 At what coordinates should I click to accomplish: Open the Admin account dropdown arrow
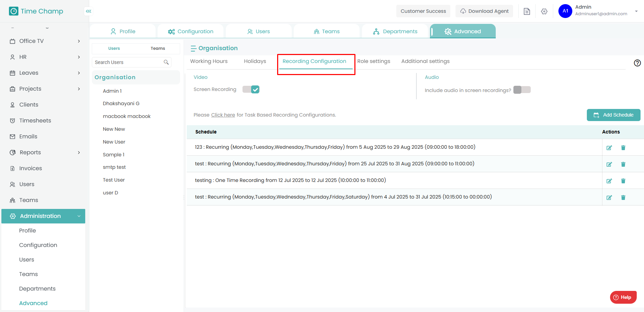(636, 11)
